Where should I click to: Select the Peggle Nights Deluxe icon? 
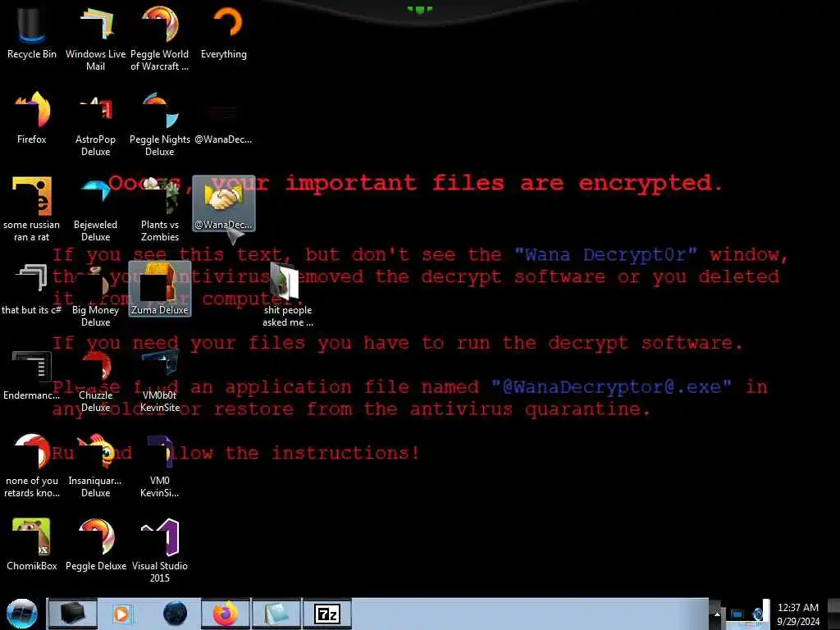point(160,125)
